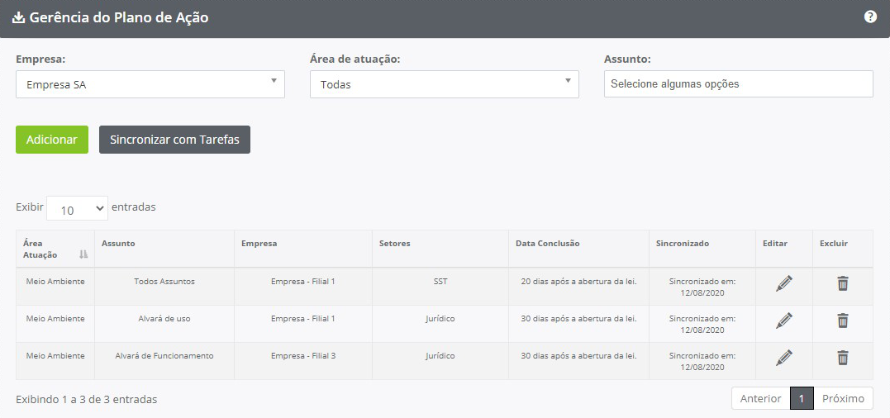Viewport: 890px width, 418px height.
Task: Sort by the Setores column header
Action: 395,243
